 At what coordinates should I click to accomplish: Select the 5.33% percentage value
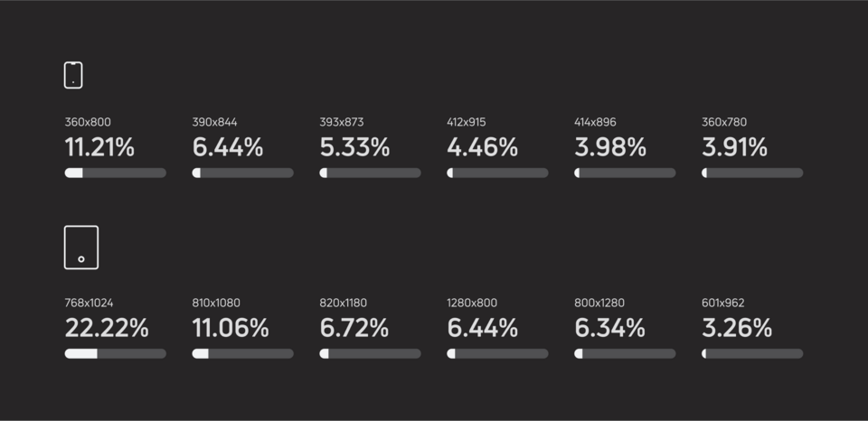click(x=354, y=147)
